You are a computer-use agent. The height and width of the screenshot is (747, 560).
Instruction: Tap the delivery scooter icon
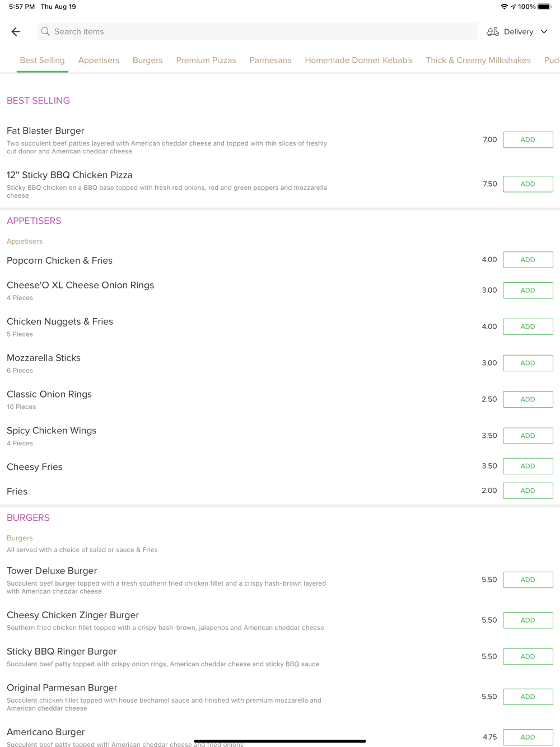[493, 32]
